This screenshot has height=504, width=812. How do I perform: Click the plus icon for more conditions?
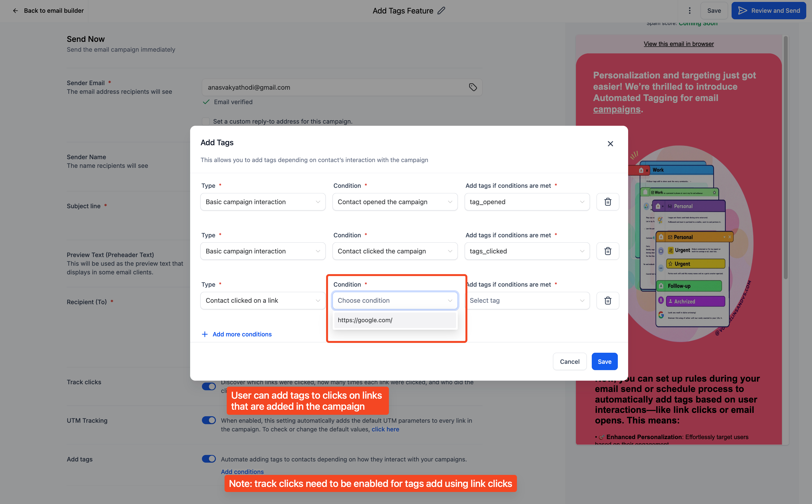pyautogui.click(x=205, y=334)
